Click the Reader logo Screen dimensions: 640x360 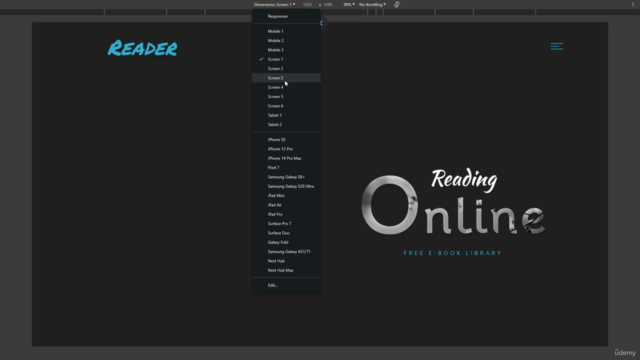click(142, 48)
